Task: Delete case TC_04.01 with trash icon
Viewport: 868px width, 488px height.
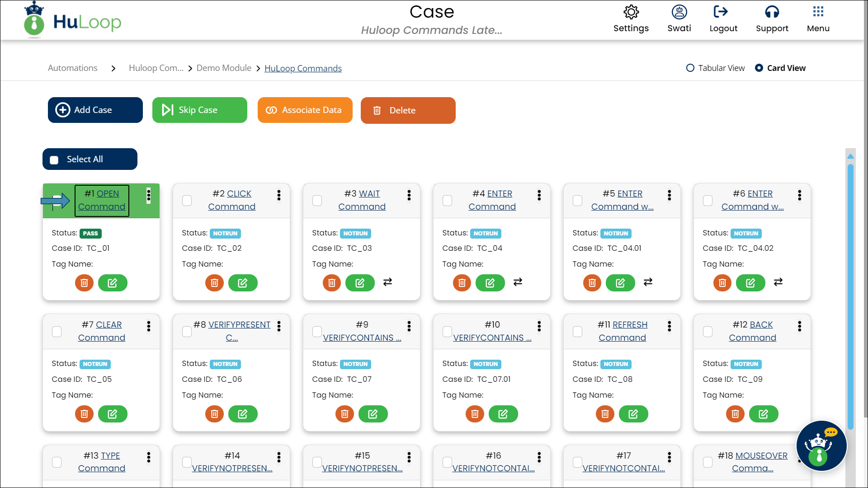Action: coord(592,283)
